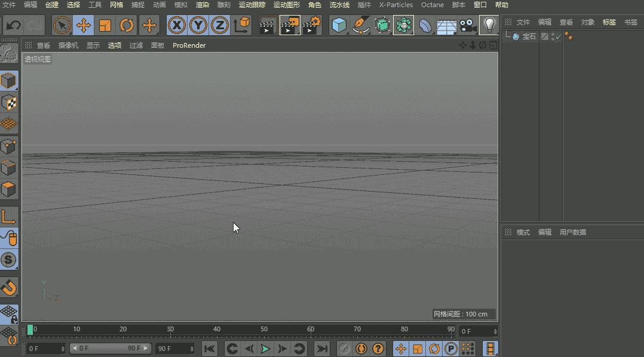
Task: Open the 标签 menu in the Object Manager
Action: click(x=609, y=21)
